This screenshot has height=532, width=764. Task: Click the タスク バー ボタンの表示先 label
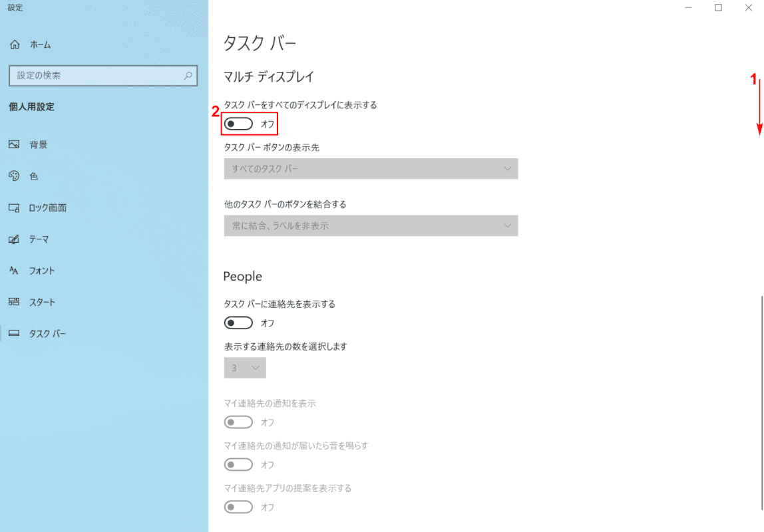pyautogui.click(x=272, y=148)
